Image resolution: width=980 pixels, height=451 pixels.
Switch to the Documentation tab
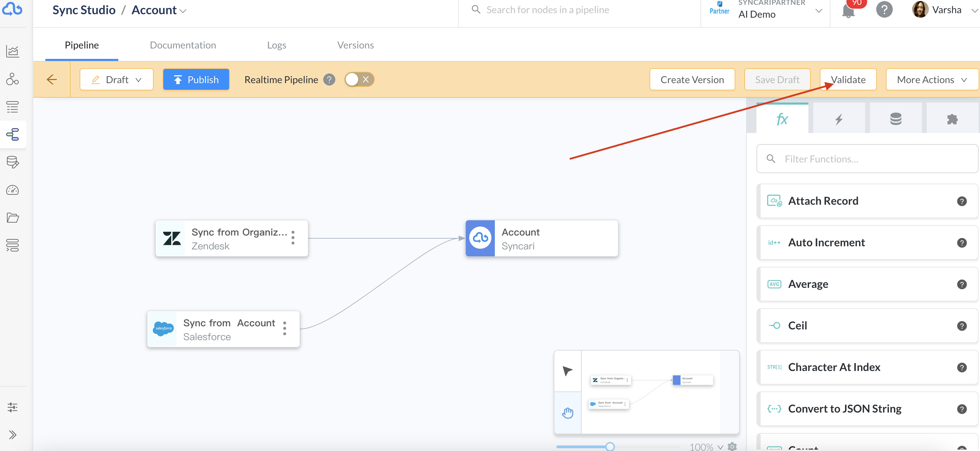click(183, 45)
